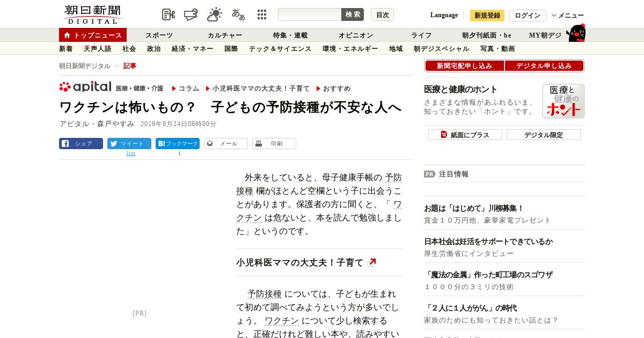Click 朝日新聞デジタル breadcrumb link
This screenshot has height=338, width=644.
point(85,66)
